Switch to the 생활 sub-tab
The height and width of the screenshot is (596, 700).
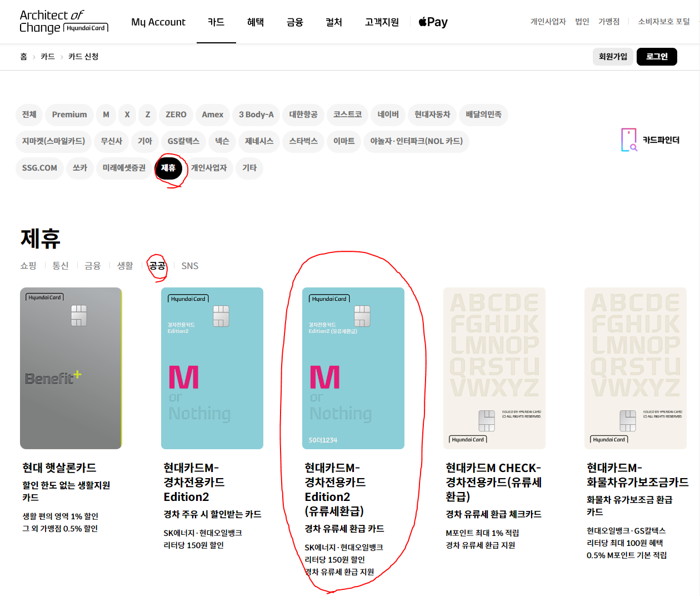[x=125, y=266]
